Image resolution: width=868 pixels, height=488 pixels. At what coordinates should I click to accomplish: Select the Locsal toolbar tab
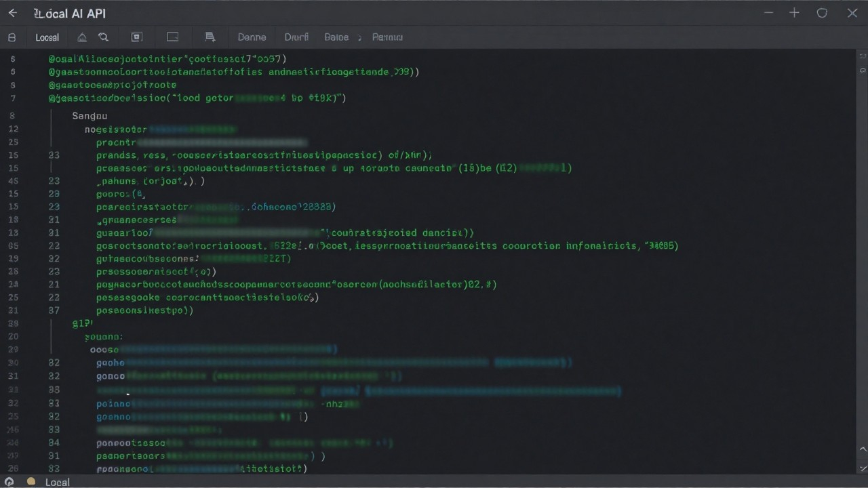pyautogui.click(x=47, y=37)
